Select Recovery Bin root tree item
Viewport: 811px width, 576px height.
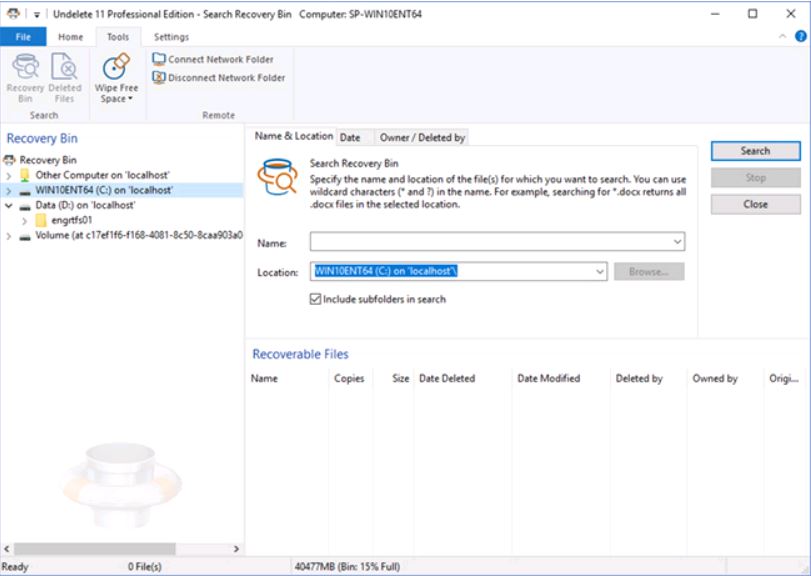click(48, 160)
